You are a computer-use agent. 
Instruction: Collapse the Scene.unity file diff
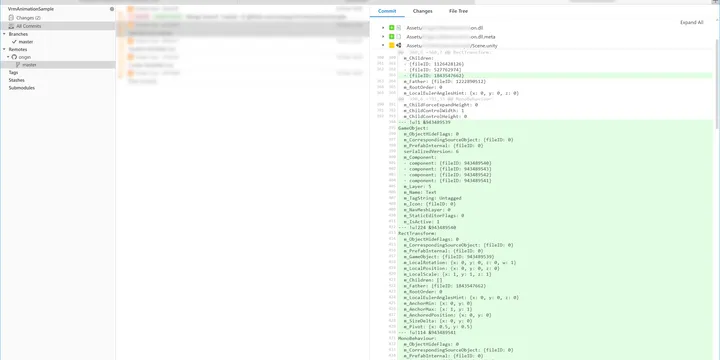(x=383, y=45)
